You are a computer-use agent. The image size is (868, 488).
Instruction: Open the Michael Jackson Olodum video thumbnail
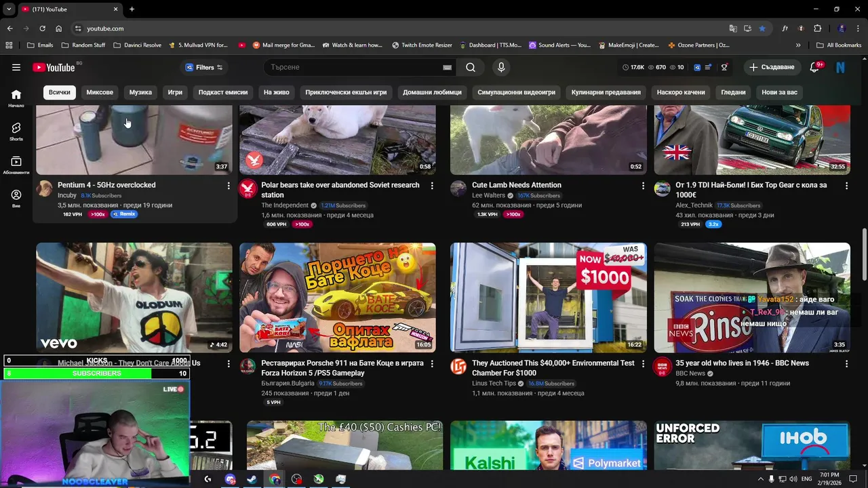coord(134,298)
